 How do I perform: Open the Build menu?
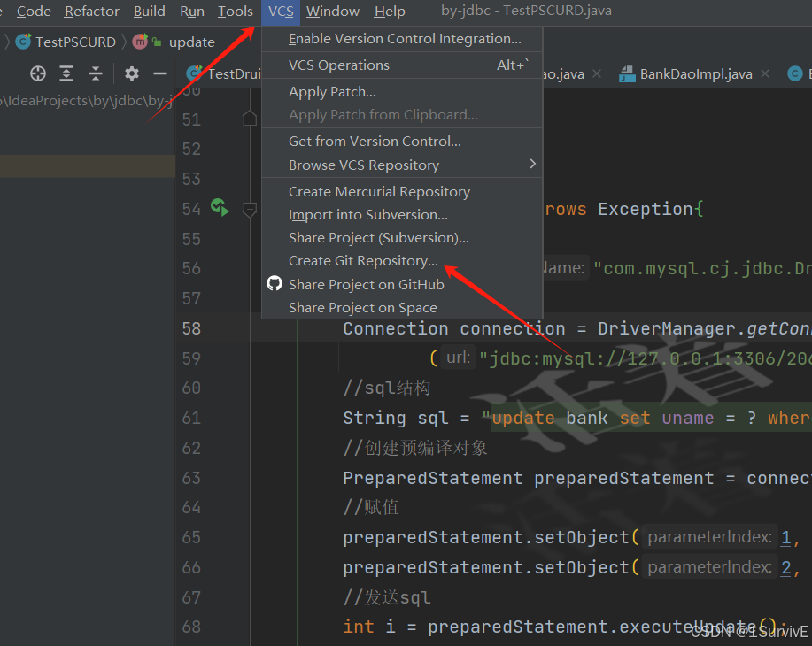pyautogui.click(x=149, y=11)
